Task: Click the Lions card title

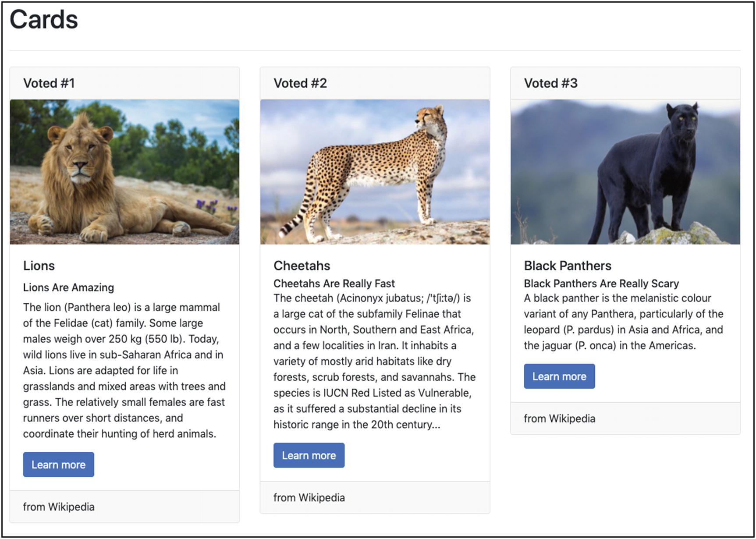Action: click(x=39, y=266)
